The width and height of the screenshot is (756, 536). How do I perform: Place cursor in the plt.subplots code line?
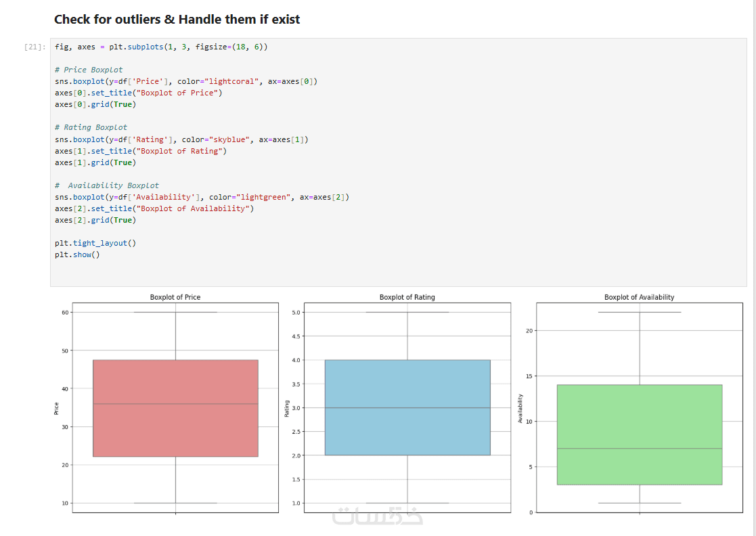(x=161, y=47)
